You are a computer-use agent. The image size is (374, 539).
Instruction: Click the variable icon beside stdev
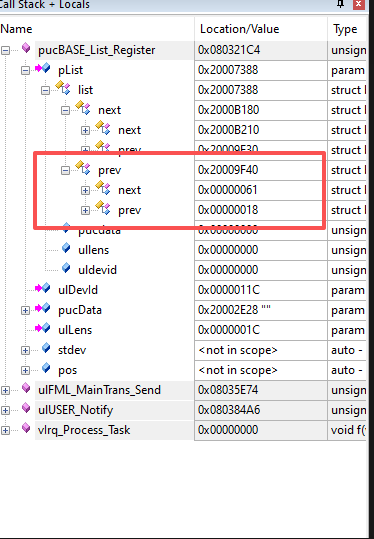point(46,348)
